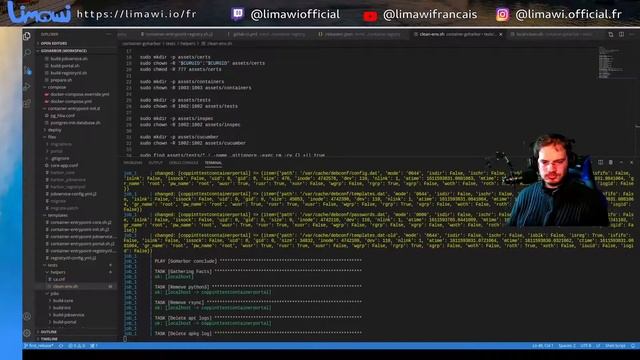640x360 pixels.
Task: Split the terminal panel
Action: 600,162
